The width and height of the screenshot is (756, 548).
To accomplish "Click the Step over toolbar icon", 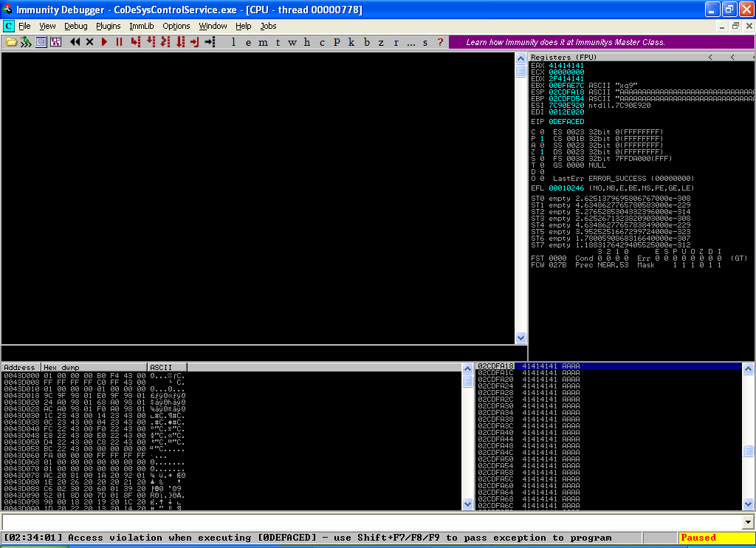I will tap(151, 42).
